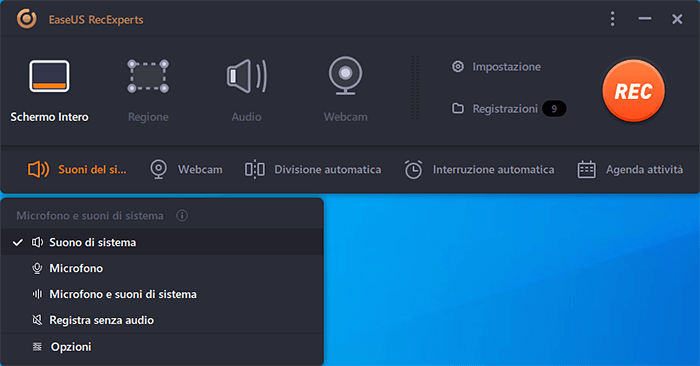Toggle Webcam in the lower toolbar
700x366 pixels.
coord(186,170)
